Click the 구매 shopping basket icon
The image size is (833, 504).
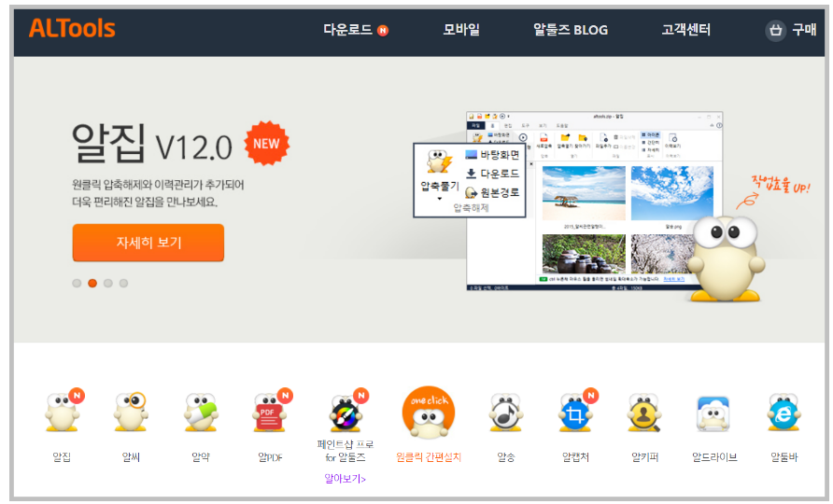[776, 30]
